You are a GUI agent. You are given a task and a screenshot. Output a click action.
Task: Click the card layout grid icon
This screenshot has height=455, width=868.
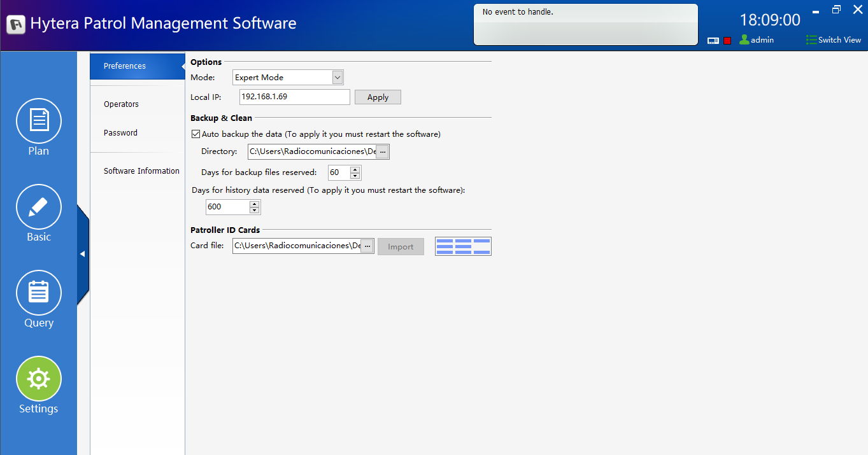463,246
